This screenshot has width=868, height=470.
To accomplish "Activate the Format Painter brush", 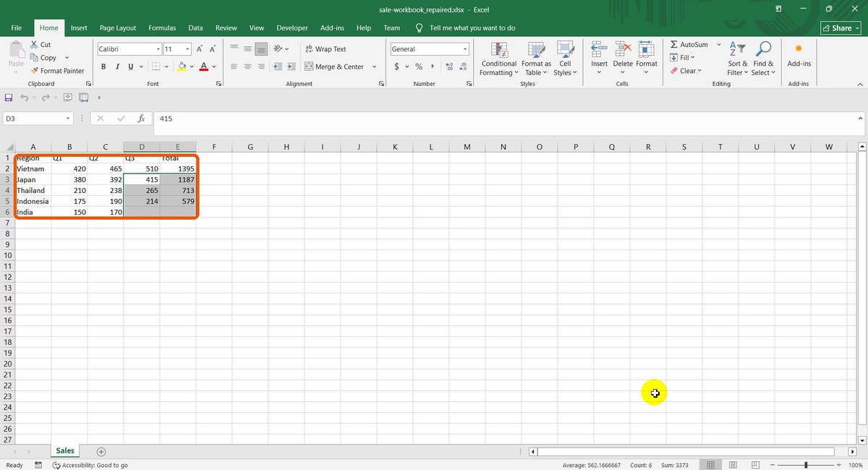I will (57, 71).
